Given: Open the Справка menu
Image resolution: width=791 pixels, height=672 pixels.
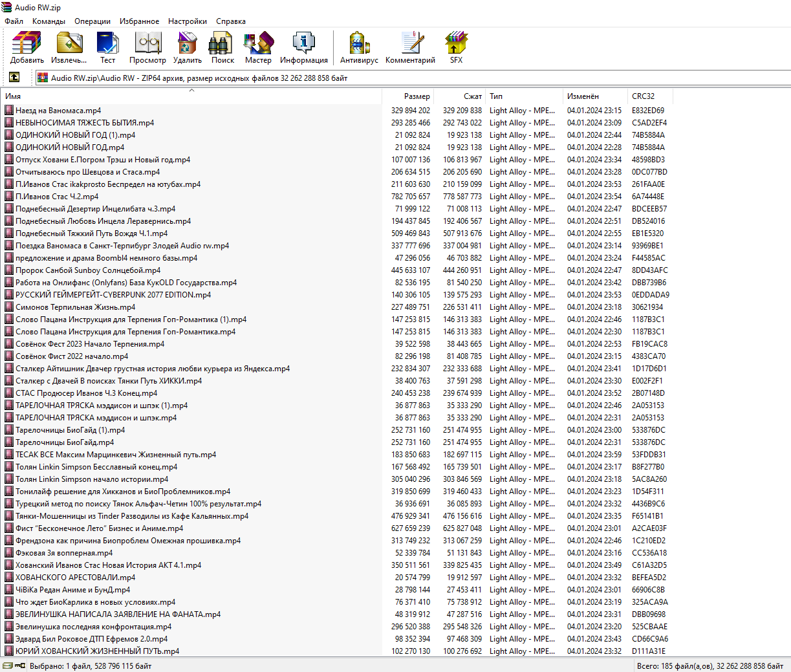Looking at the screenshot, I should pyautogui.click(x=231, y=21).
